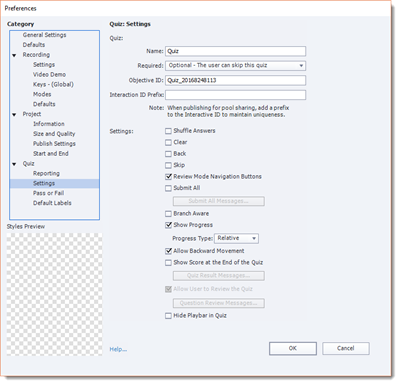Select Size and Quality category
Image resolution: width=399 pixels, height=384 pixels.
point(54,134)
